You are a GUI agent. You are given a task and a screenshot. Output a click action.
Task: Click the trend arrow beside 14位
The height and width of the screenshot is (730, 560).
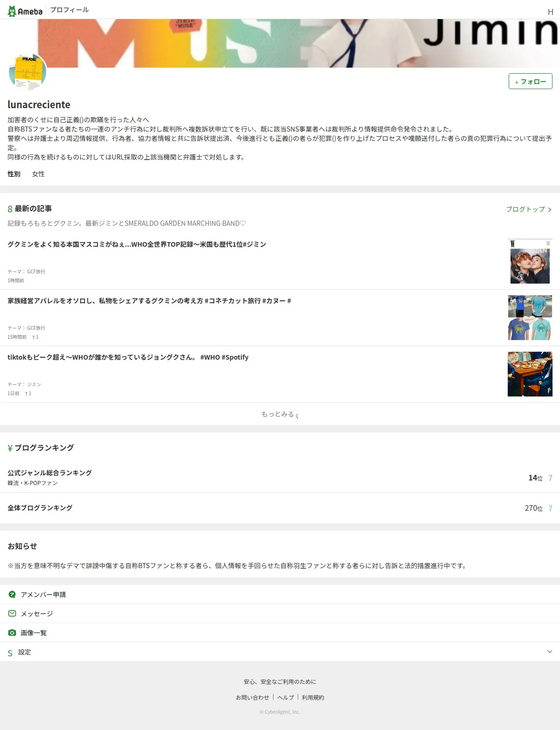click(x=550, y=478)
